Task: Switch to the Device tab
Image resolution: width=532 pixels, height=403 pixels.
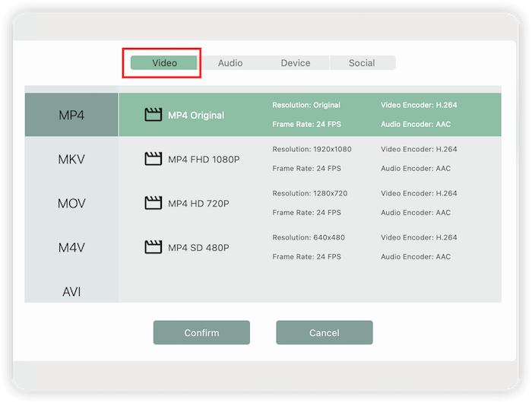Action: click(296, 63)
